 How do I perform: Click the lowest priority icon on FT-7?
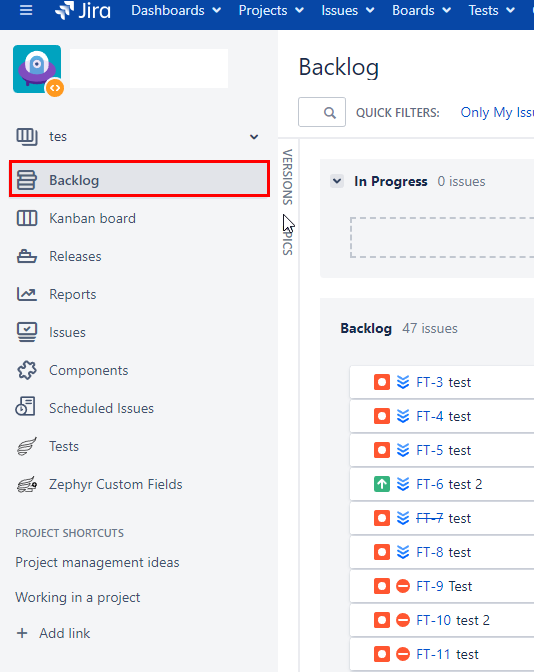coord(403,518)
